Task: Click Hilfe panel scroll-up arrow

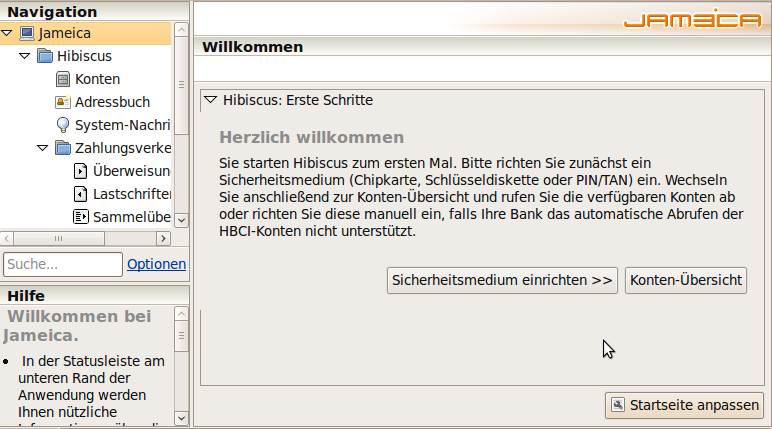Action: pyautogui.click(x=181, y=314)
